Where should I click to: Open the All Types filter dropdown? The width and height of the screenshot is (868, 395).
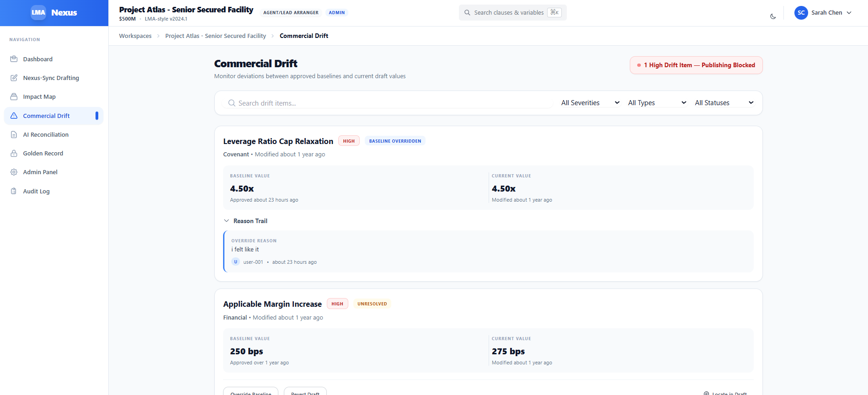(x=657, y=103)
